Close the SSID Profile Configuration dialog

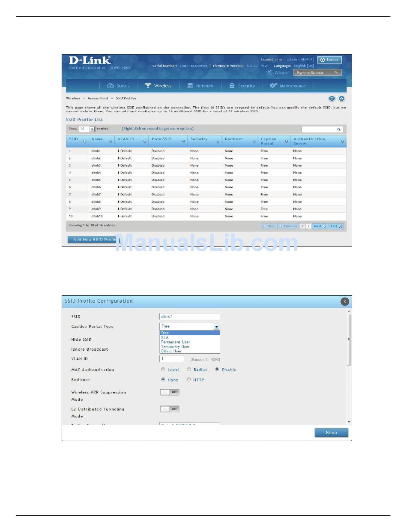[x=344, y=302]
